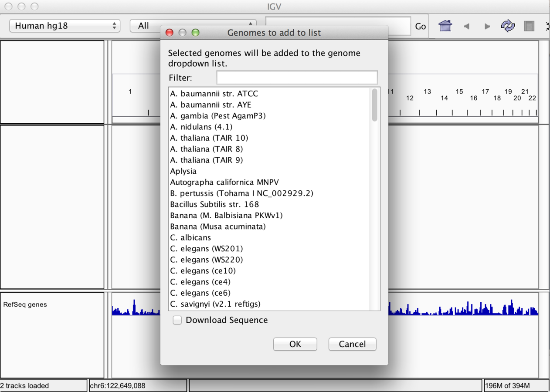Click chromosome 12 label in ruler
This screenshot has height=392, width=550.
(410, 98)
